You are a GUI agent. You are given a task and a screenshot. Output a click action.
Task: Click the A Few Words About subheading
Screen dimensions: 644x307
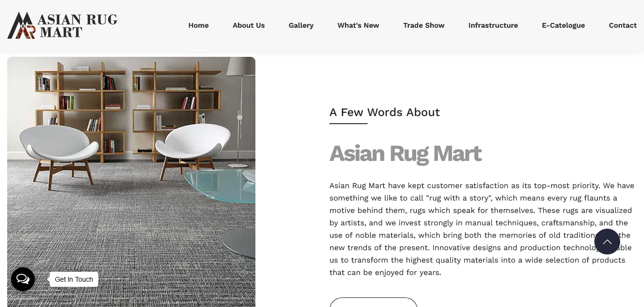pos(384,113)
